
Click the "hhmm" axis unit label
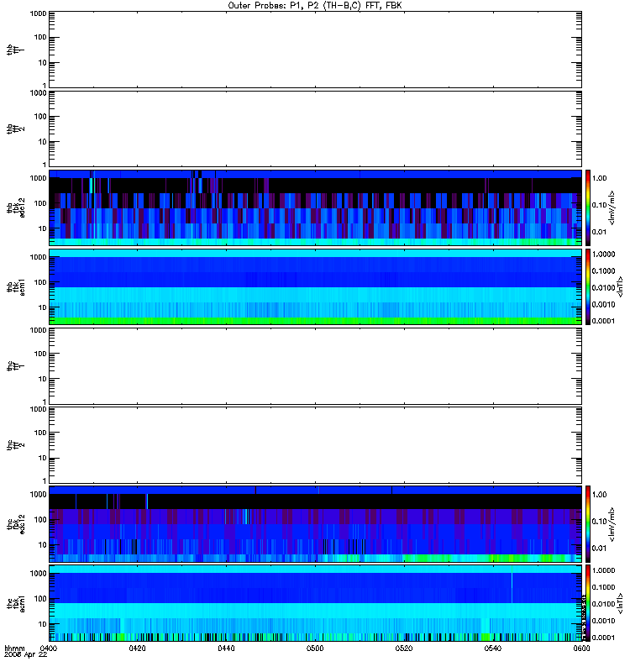click(x=14, y=648)
